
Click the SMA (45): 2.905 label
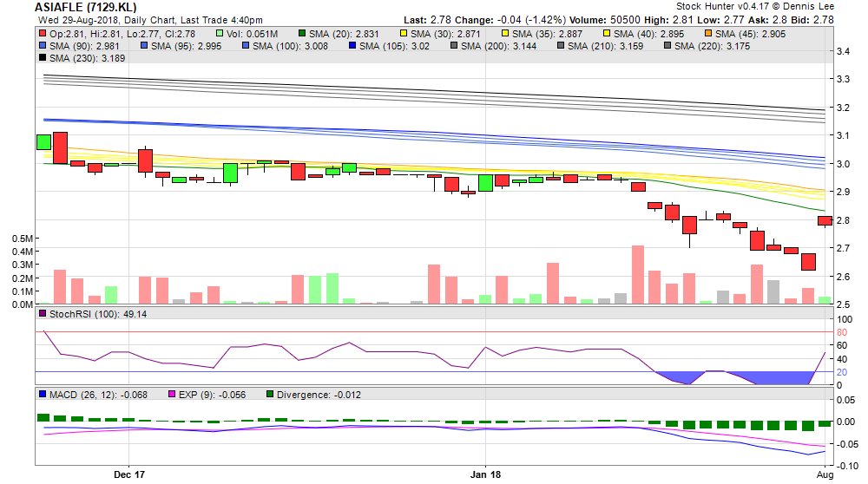(x=750, y=34)
